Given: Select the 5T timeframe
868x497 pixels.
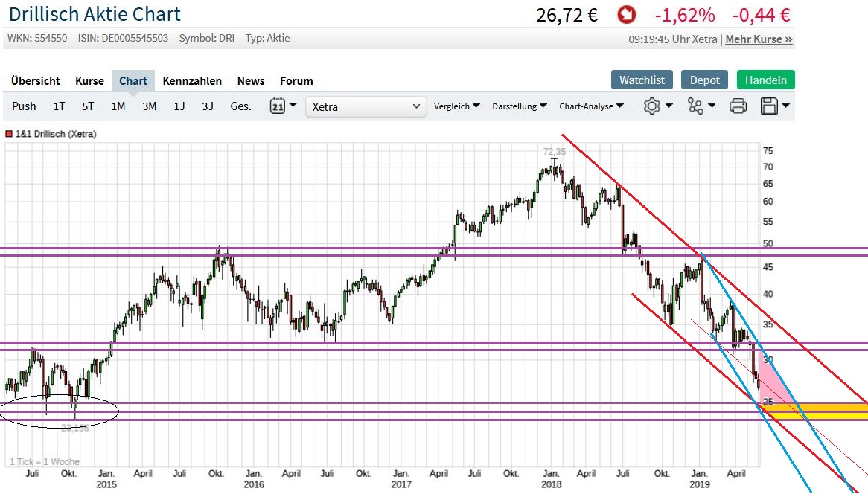Looking at the screenshot, I should pyautogui.click(x=88, y=106).
